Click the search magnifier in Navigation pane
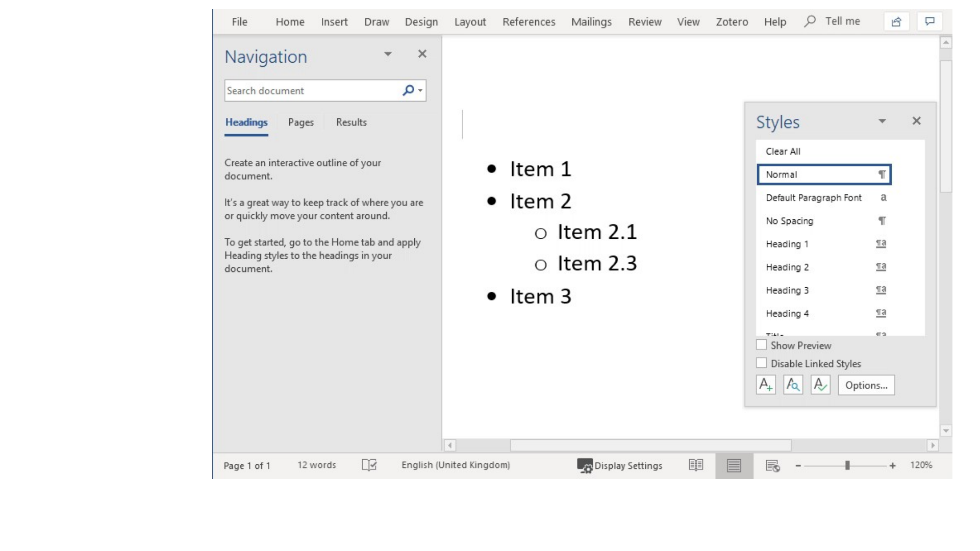The width and height of the screenshot is (980, 551). pos(408,90)
